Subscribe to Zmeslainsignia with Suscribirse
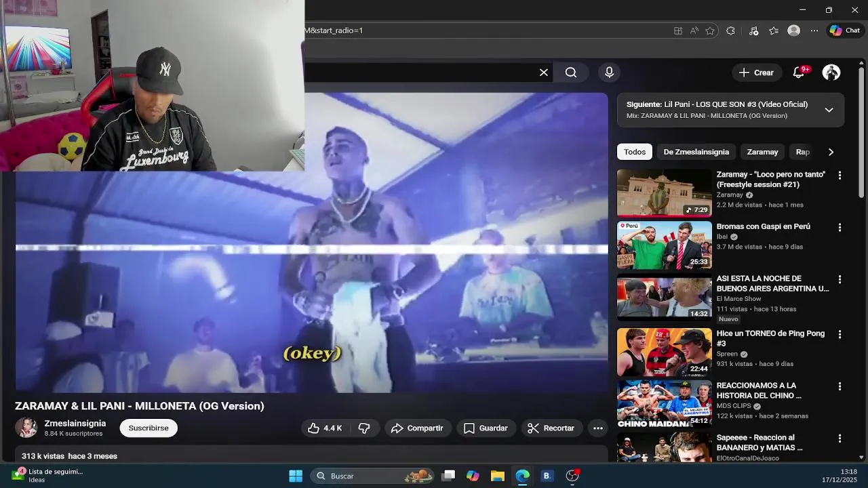The image size is (868, 488). 149,428
